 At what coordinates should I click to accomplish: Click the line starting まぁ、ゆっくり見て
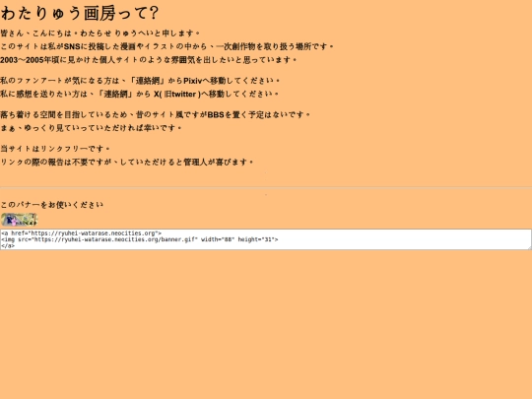(91, 128)
